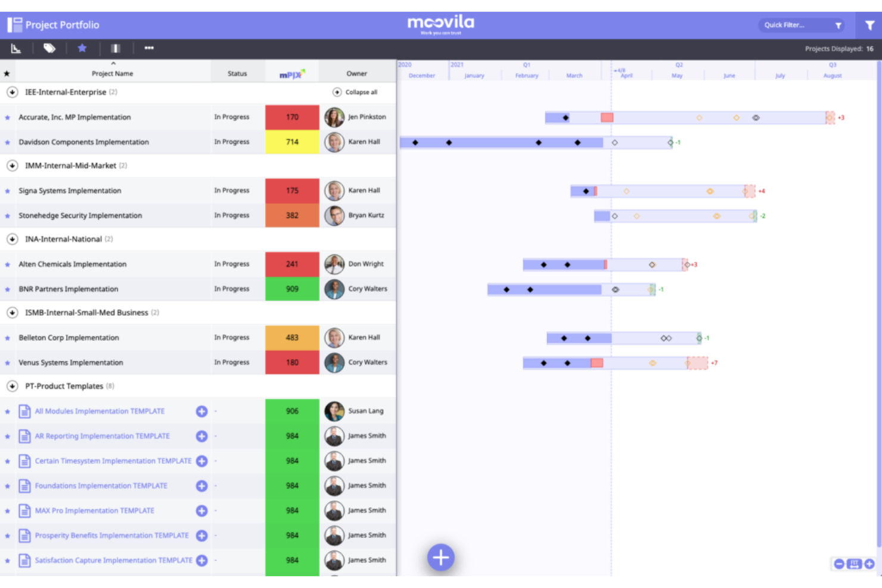Toggle favorite star for Accurate, Inc. MP Implementation

7,117
